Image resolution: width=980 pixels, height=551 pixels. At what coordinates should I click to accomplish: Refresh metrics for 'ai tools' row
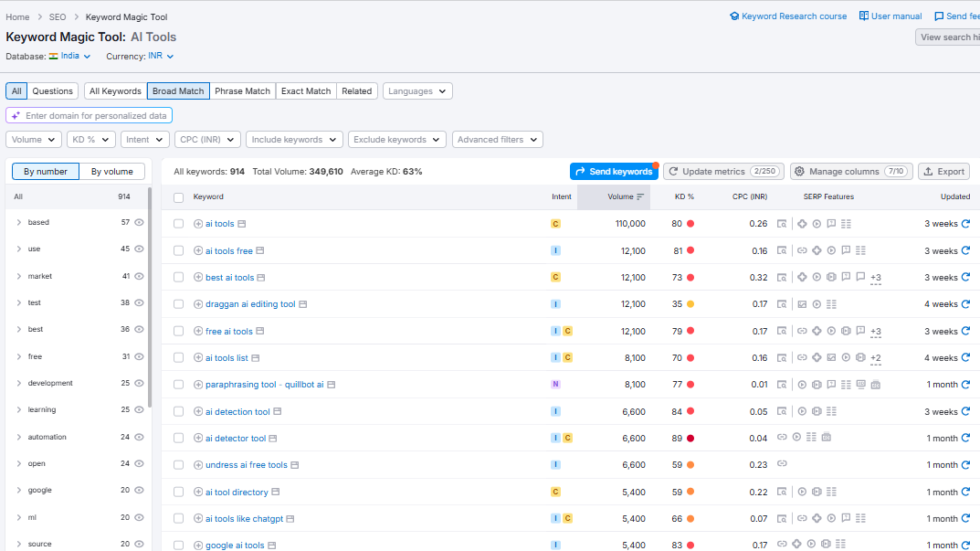[x=965, y=223]
